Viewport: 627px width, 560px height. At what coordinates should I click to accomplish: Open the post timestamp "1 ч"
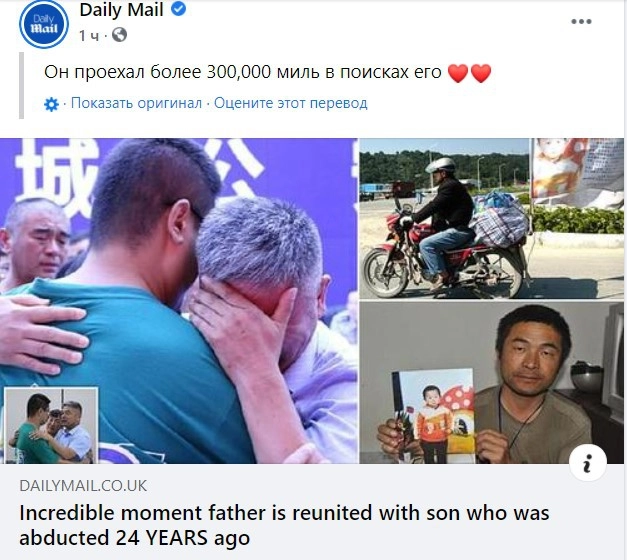coord(89,36)
